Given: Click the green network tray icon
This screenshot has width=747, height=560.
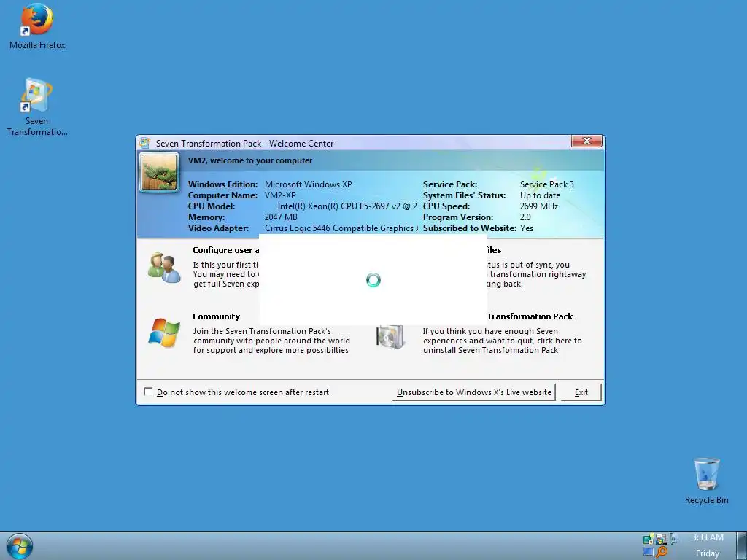Looking at the screenshot, I should click(x=649, y=538).
